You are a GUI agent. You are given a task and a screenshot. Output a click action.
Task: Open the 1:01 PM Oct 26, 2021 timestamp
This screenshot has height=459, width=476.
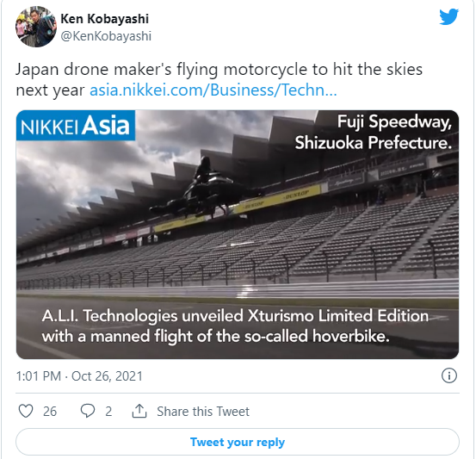click(x=79, y=376)
